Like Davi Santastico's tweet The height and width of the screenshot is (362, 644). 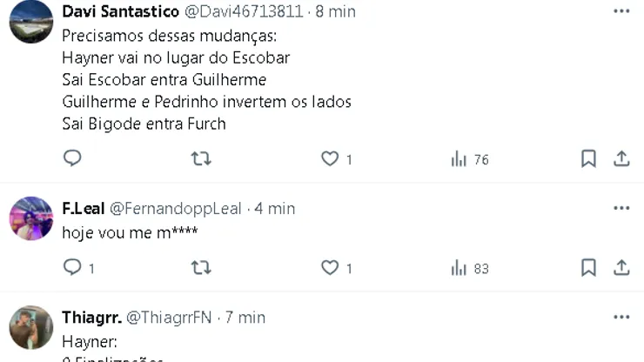[337, 158]
